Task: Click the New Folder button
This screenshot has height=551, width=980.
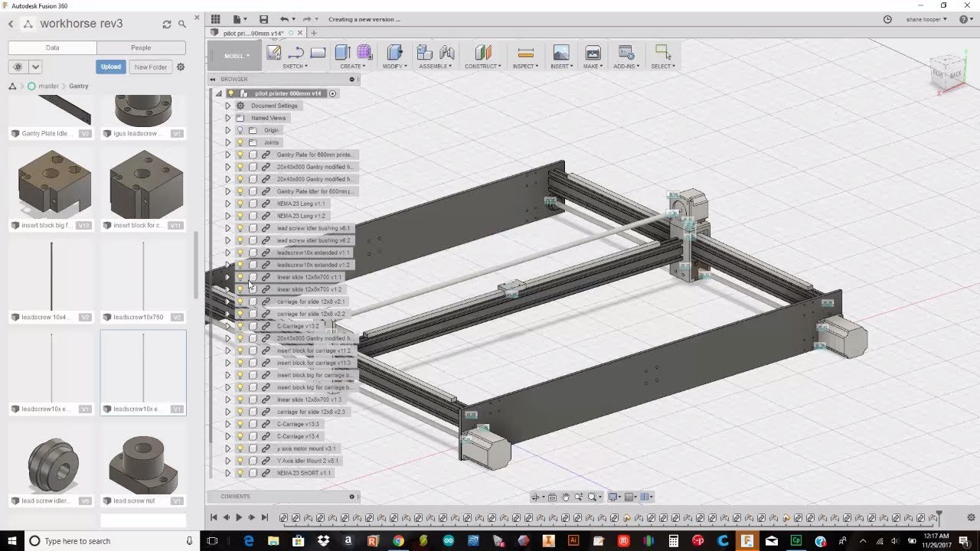Action: pos(151,67)
